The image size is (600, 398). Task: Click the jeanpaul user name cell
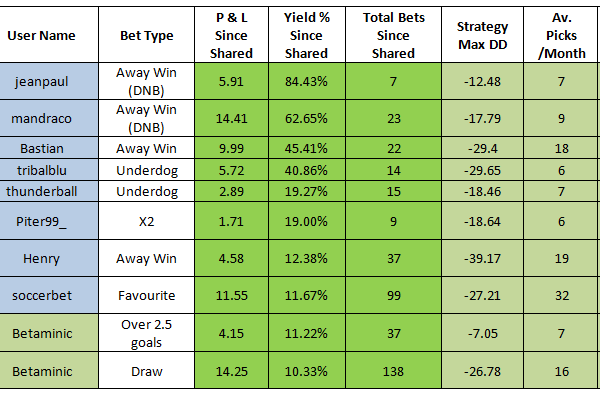coord(41,82)
